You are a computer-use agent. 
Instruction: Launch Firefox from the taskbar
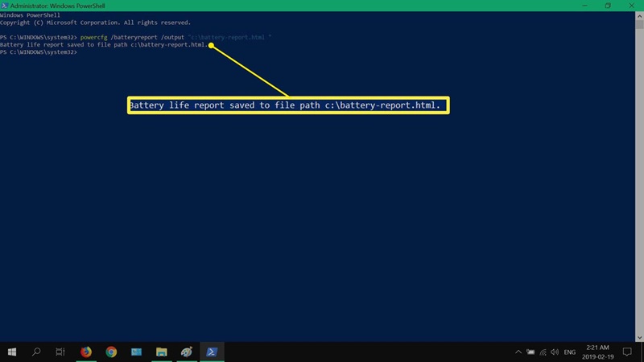click(x=86, y=352)
